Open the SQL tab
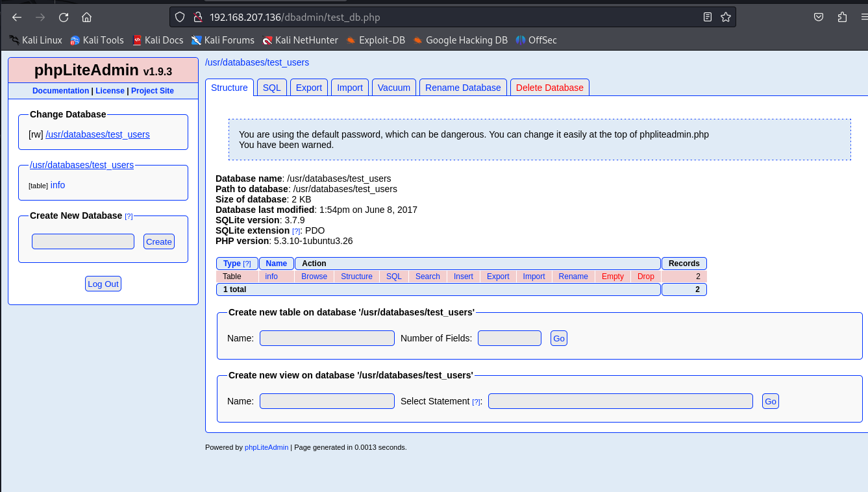868x492 pixels. (271, 88)
